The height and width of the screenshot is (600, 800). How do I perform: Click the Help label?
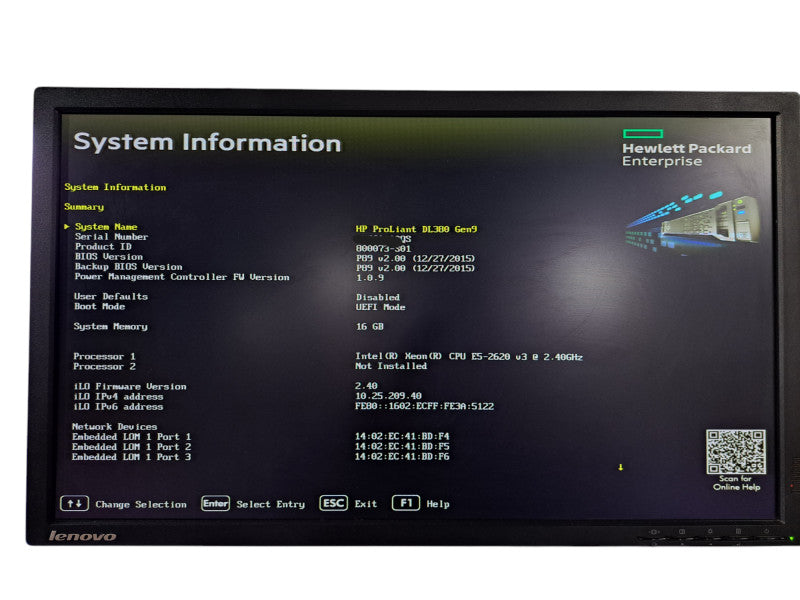click(438, 504)
